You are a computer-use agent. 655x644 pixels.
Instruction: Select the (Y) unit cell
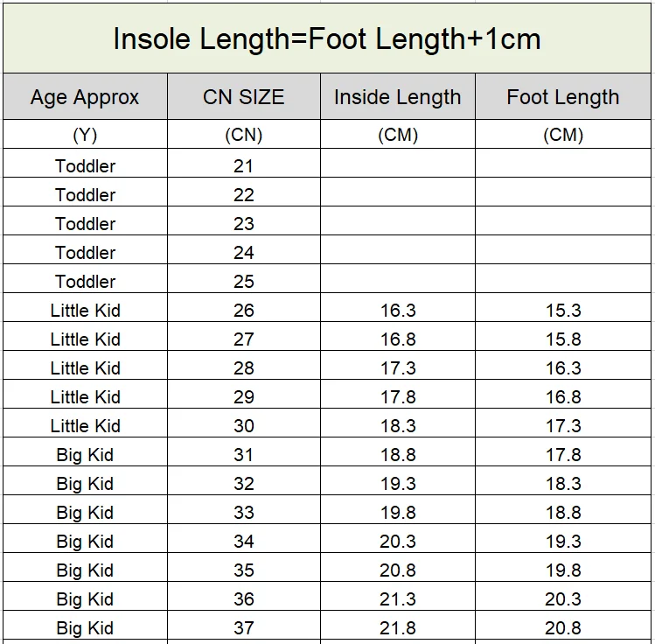pos(85,135)
